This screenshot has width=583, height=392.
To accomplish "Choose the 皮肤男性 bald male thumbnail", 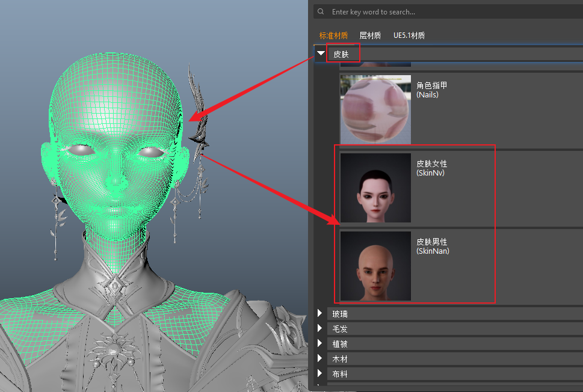I will [375, 266].
